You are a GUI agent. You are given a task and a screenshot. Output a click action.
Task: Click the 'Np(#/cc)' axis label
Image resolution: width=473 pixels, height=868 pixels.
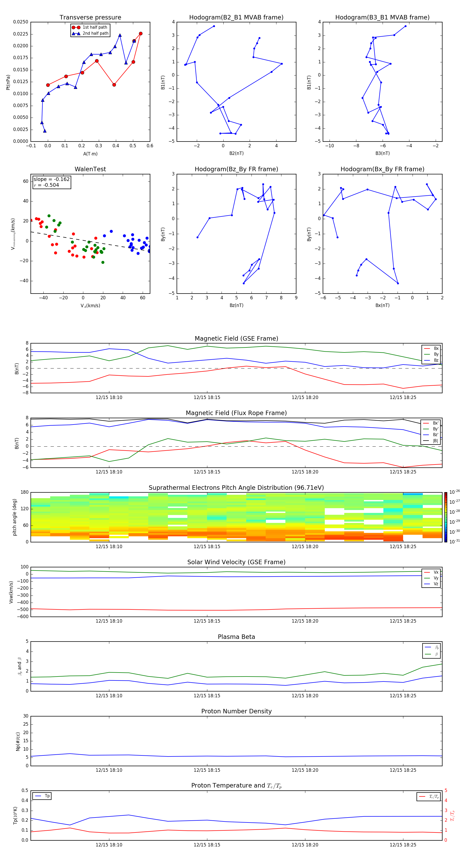point(18,741)
